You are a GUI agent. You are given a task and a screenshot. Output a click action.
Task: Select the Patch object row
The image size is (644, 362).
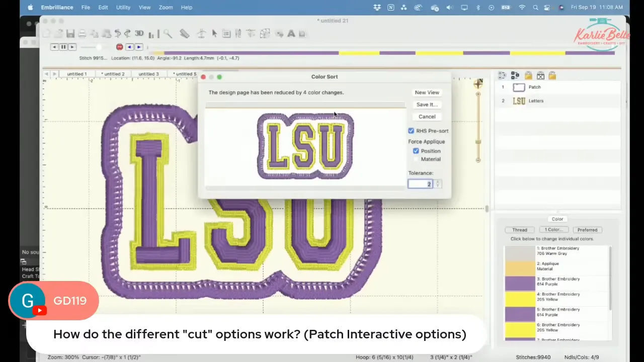tap(557, 87)
